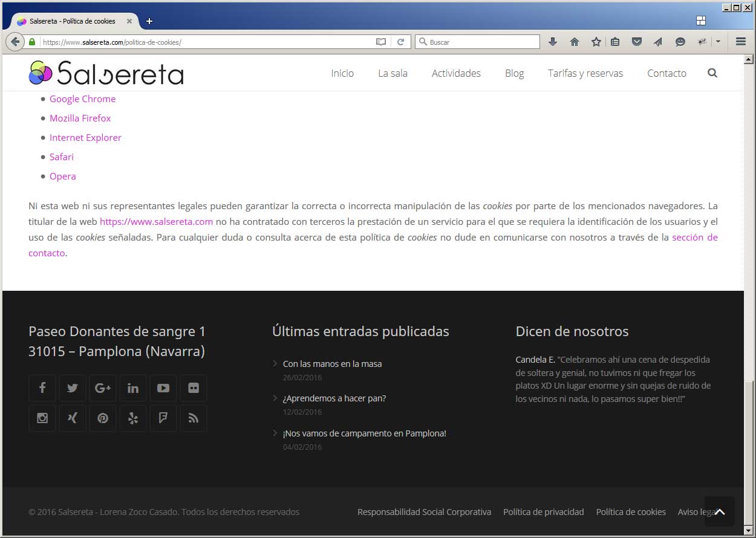Open the Facebook social icon in footer

tap(42, 388)
